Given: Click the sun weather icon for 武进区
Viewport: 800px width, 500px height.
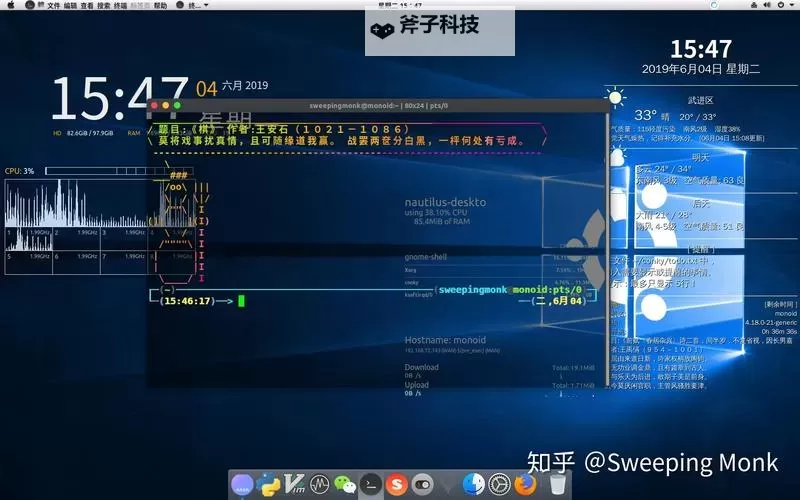Looking at the screenshot, I should 615,97.
